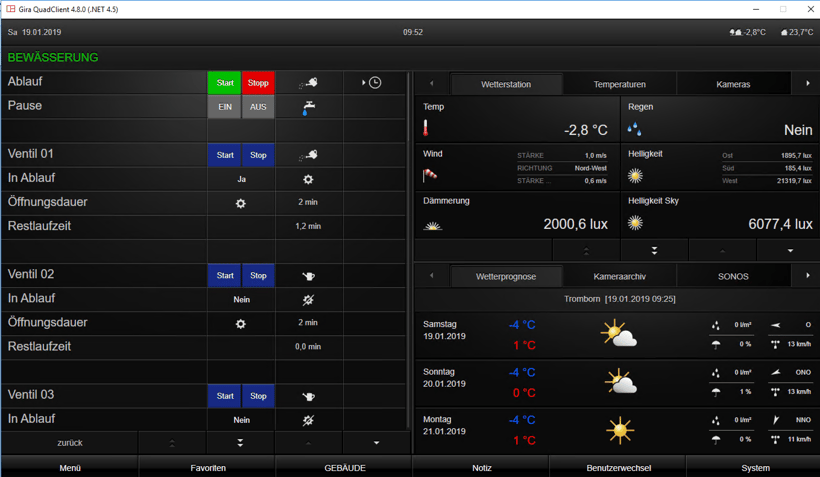Show next tabs right of Kameras
This screenshot has height=477, width=820.
[808, 84]
